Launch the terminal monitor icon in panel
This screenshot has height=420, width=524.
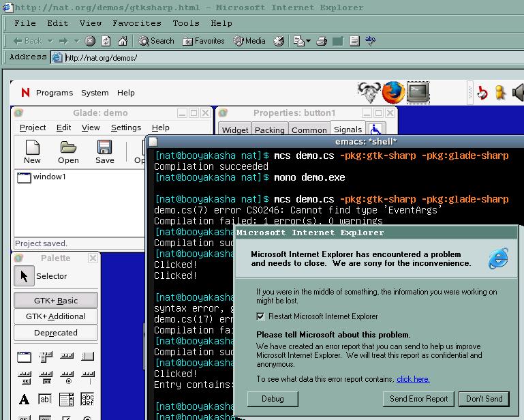(x=418, y=92)
